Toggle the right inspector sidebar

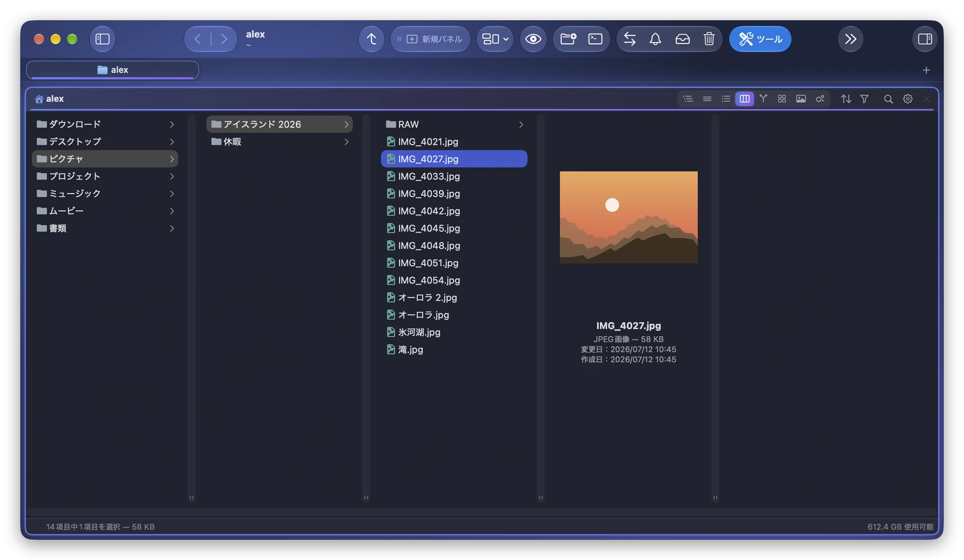click(924, 39)
